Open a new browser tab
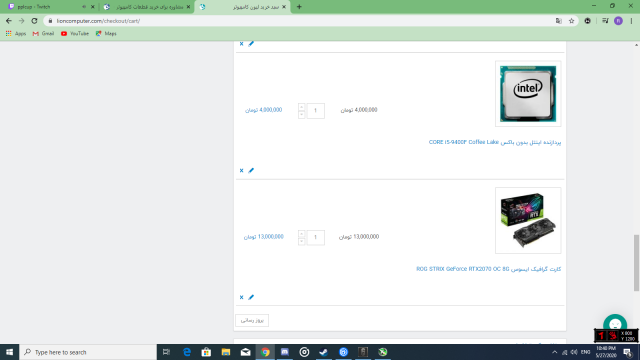The height and width of the screenshot is (360, 640). point(299,7)
